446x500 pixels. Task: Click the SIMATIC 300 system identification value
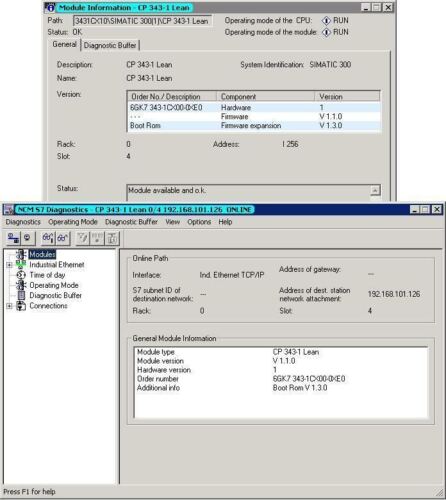pyautogui.click(x=330, y=65)
